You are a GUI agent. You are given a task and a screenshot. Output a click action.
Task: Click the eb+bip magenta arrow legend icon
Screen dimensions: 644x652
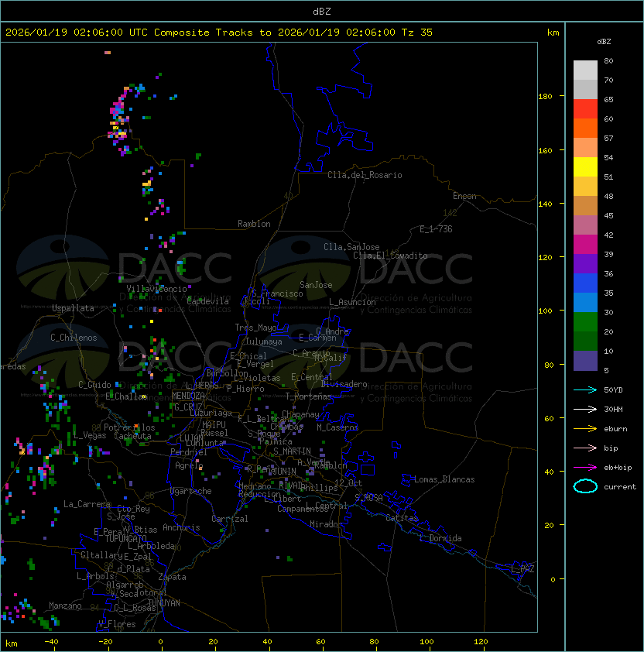585,468
